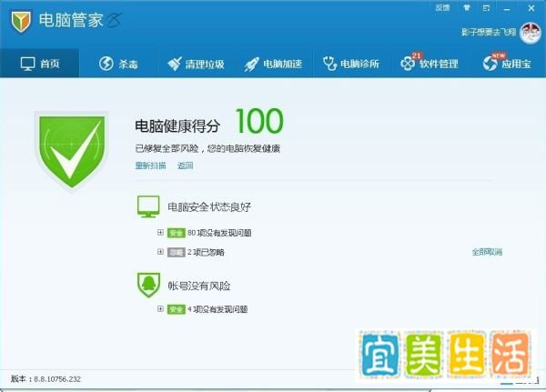
Task: Expand the 2项已忽略 row
Action: (x=160, y=251)
